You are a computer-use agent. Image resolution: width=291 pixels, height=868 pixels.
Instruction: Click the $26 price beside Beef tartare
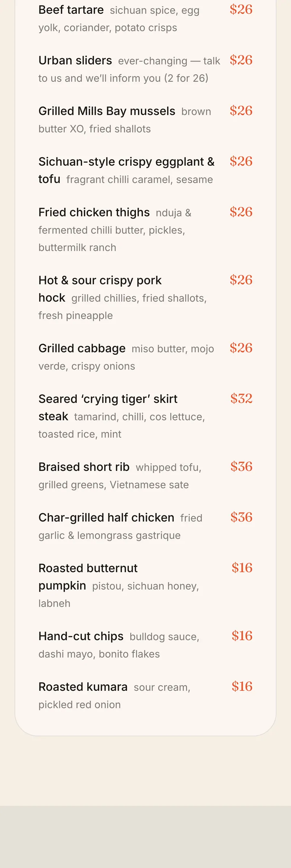[x=241, y=9]
